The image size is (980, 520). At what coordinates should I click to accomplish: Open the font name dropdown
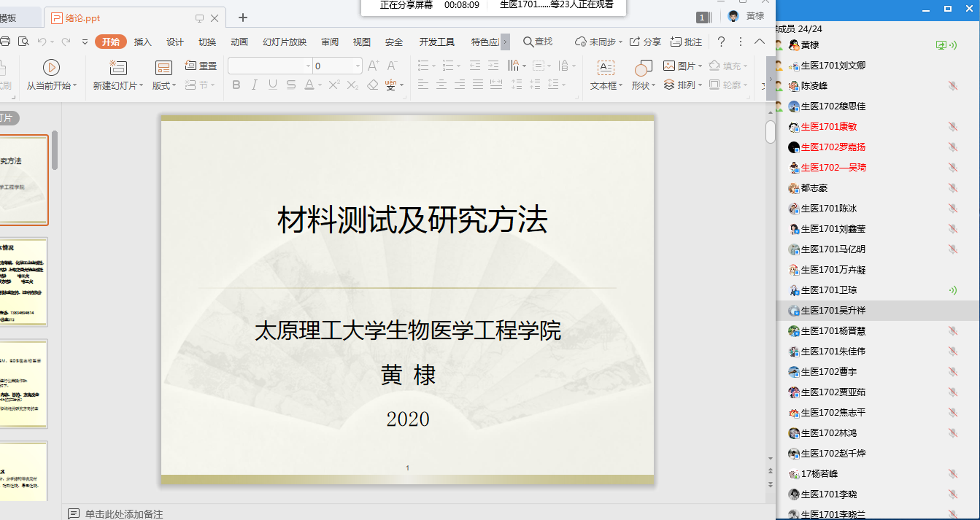[308, 66]
